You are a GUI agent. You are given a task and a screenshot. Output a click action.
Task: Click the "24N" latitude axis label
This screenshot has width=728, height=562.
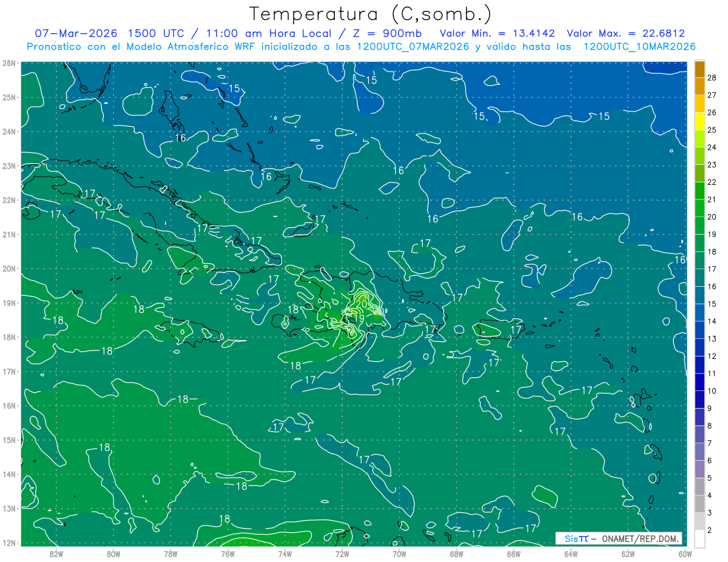pyautogui.click(x=8, y=132)
